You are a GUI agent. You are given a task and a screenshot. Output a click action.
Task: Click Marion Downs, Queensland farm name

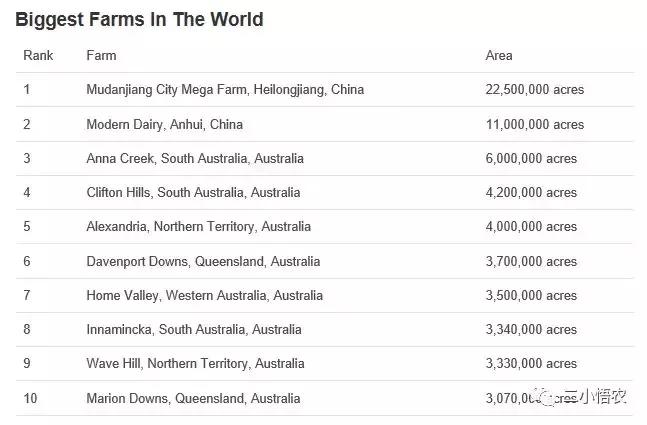(x=193, y=398)
